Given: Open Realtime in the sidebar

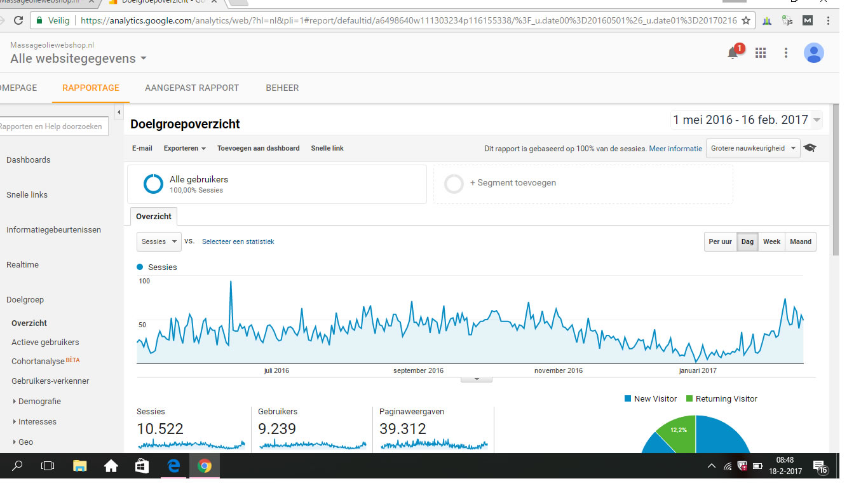Looking at the screenshot, I should pyautogui.click(x=22, y=265).
